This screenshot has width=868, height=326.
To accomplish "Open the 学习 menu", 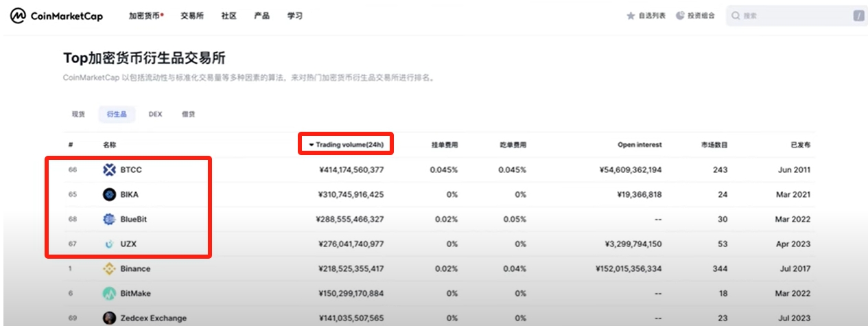I will pyautogui.click(x=295, y=16).
